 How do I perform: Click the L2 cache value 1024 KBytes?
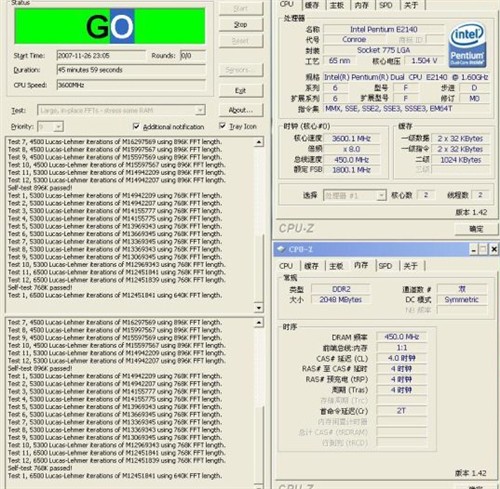tap(461, 160)
